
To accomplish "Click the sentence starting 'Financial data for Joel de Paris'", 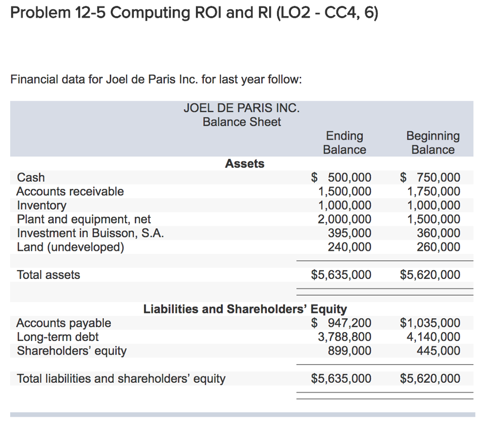I will click(x=156, y=79).
